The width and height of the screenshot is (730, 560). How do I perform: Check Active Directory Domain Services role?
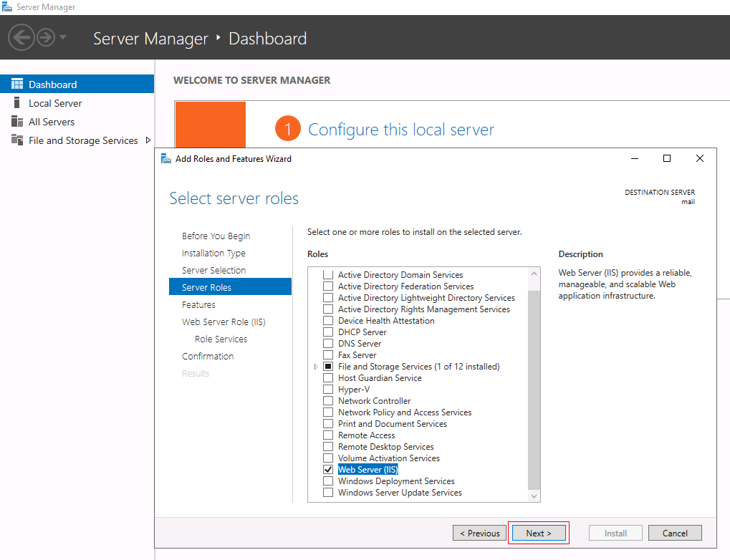coord(328,275)
